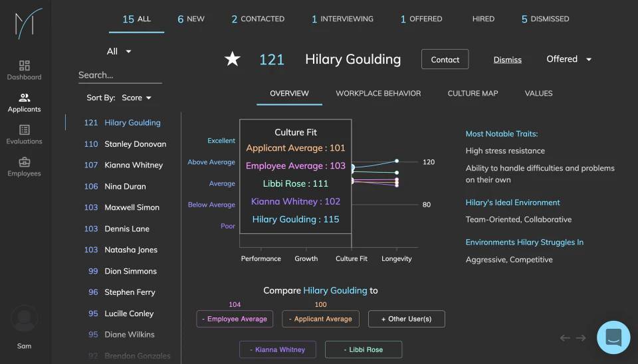Image resolution: width=638 pixels, height=364 pixels.
Task: Show the Dismissed applicants tab
Action: [545, 19]
